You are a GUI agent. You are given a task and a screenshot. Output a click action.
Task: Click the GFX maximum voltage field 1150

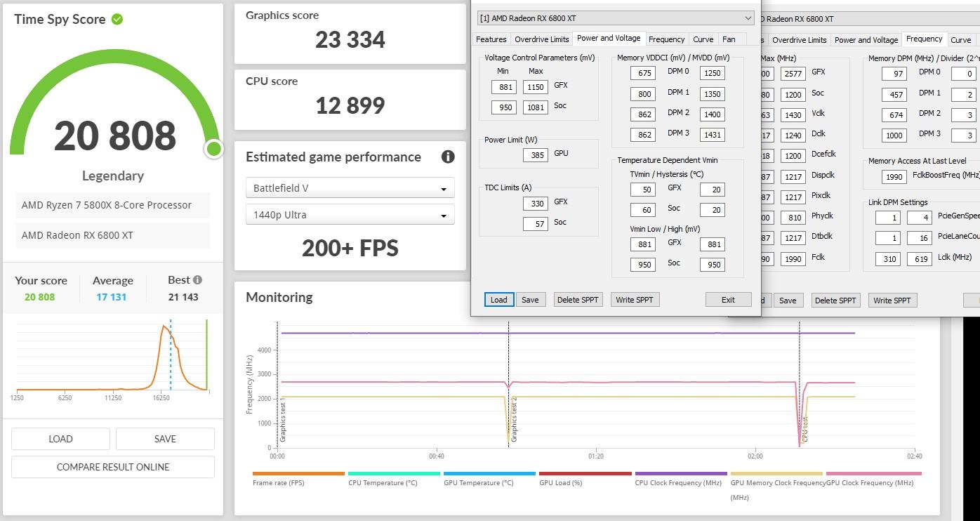tap(536, 87)
